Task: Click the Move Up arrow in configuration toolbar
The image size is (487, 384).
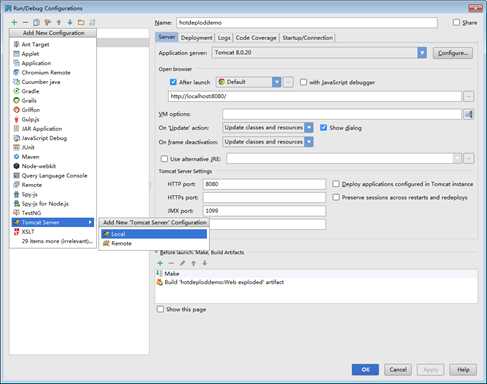Action: coord(59,23)
